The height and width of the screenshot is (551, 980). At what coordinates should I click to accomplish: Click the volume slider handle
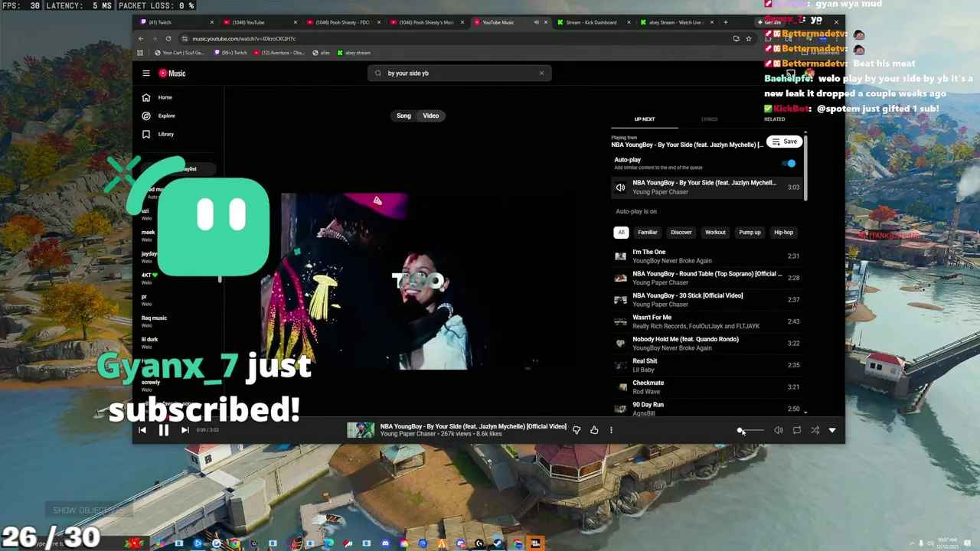pos(740,431)
